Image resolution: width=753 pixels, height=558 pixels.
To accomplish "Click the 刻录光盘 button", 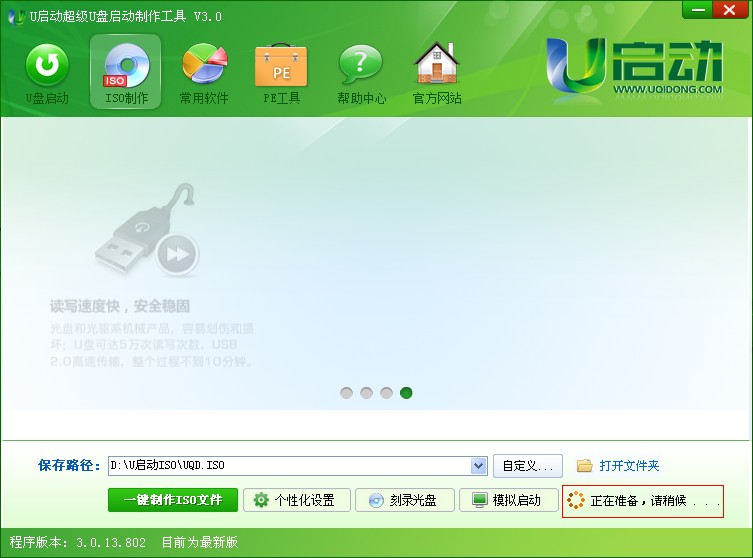I will coord(405,500).
